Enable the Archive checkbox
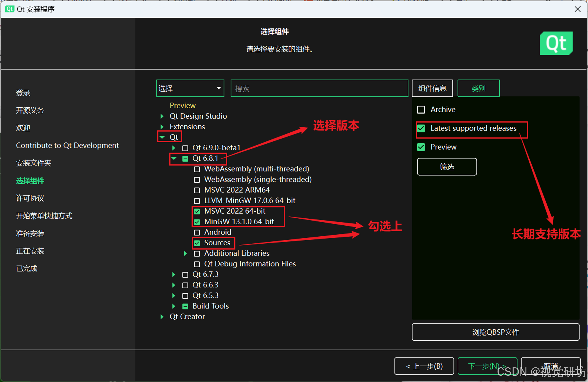This screenshot has height=382, width=588. tap(421, 109)
